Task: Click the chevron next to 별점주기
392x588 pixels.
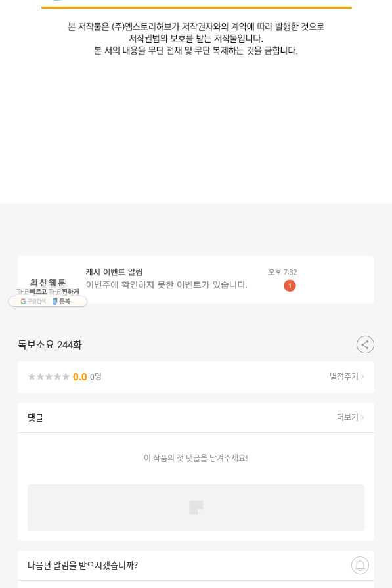Action: pos(362,376)
